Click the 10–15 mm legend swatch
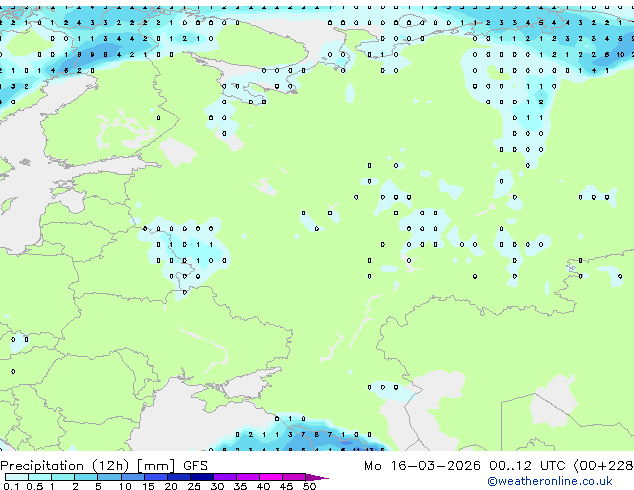This screenshot has width=634, height=490. (133, 477)
